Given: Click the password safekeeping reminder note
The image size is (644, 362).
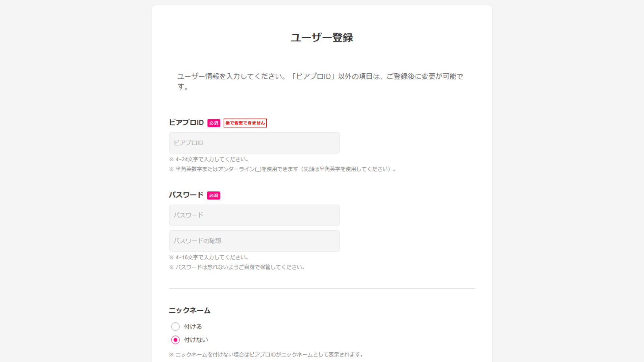Looking at the screenshot, I should pos(237,267).
